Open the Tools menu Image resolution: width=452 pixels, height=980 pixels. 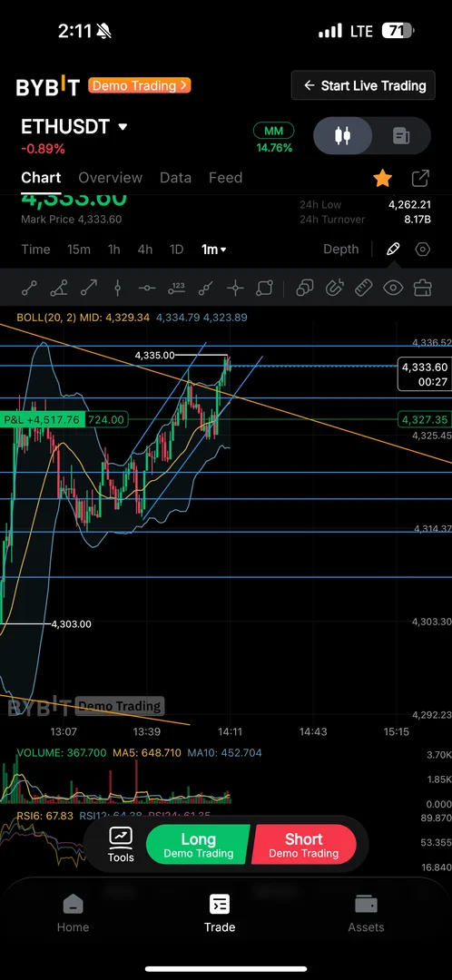point(121,844)
